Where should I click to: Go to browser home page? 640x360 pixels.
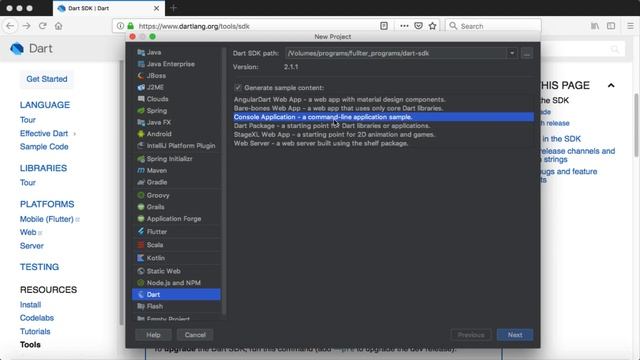(58, 26)
